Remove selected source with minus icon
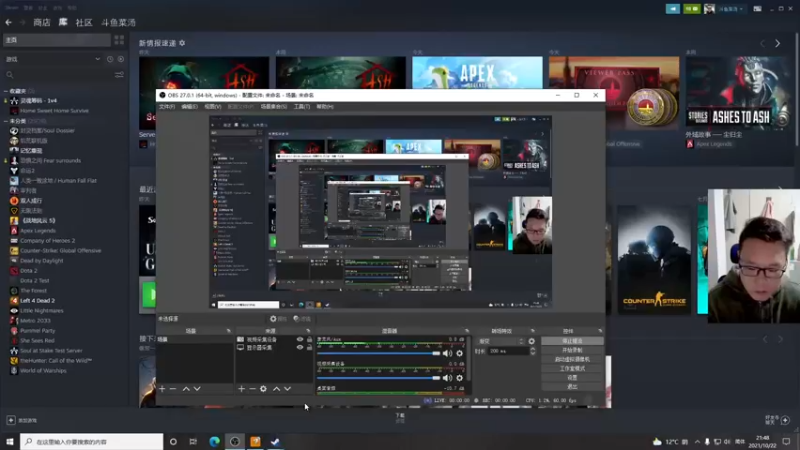 click(252, 389)
